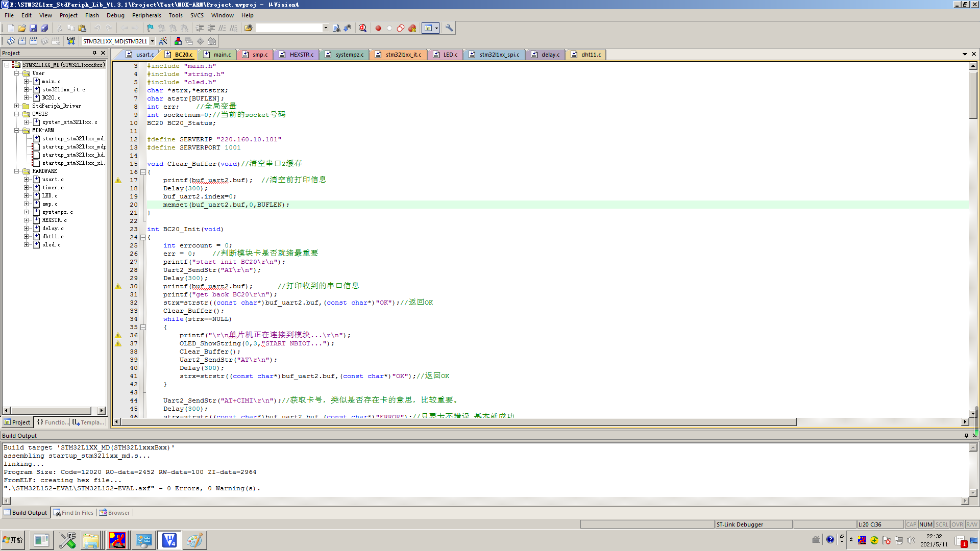
Task: Save the current file via floppy icon
Action: tap(33, 28)
